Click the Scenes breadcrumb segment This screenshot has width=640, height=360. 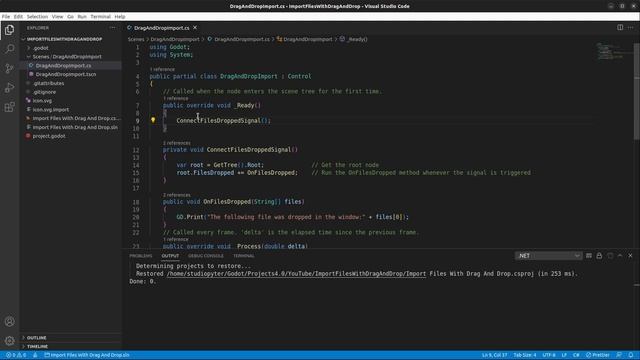click(x=136, y=39)
